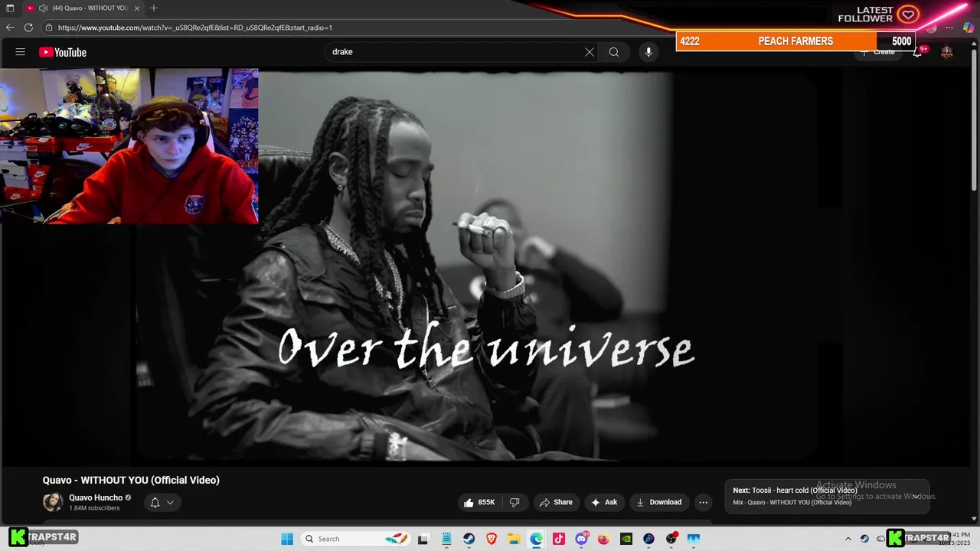Go back in the browser

pyautogui.click(x=10, y=28)
